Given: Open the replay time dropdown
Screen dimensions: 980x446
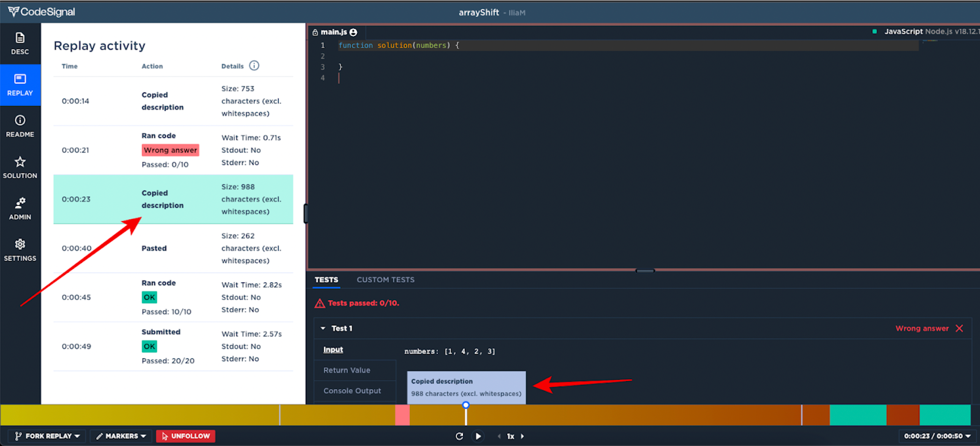Looking at the screenshot, I should click(x=937, y=436).
